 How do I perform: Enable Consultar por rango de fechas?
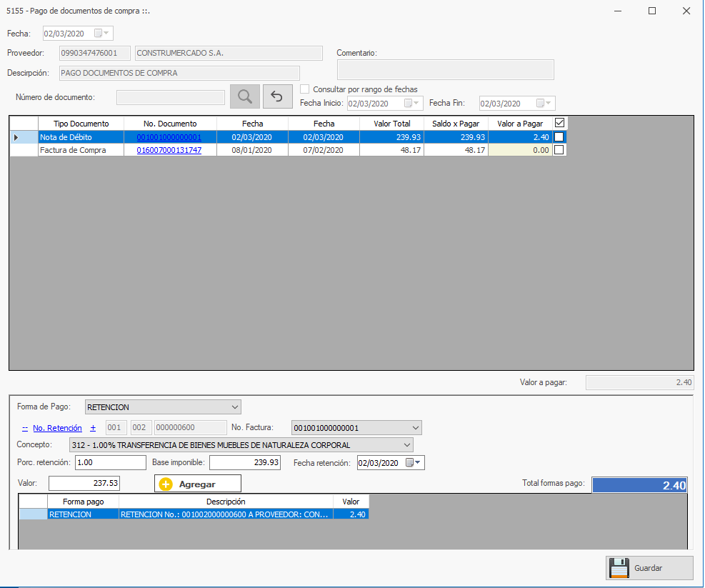pyautogui.click(x=305, y=89)
